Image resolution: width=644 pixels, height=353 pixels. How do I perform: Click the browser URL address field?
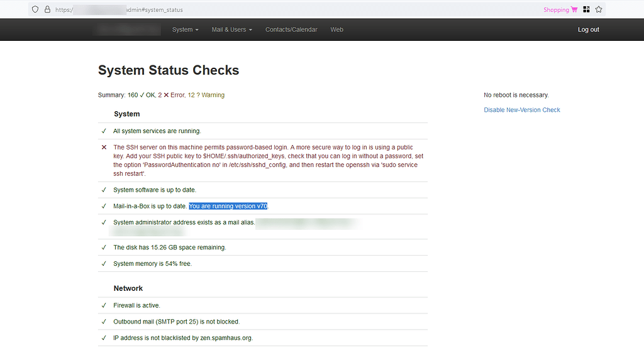314,10
